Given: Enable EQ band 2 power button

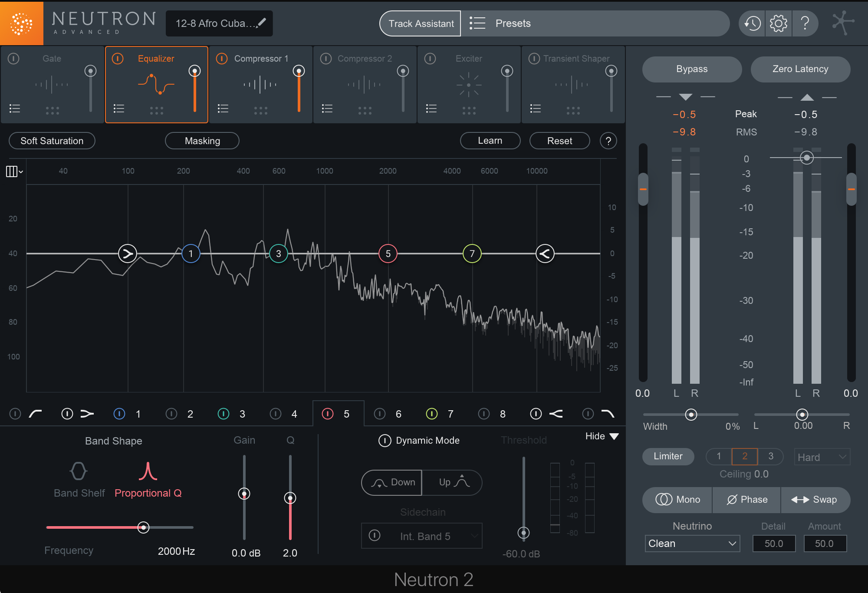Looking at the screenshot, I should click(x=171, y=414).
